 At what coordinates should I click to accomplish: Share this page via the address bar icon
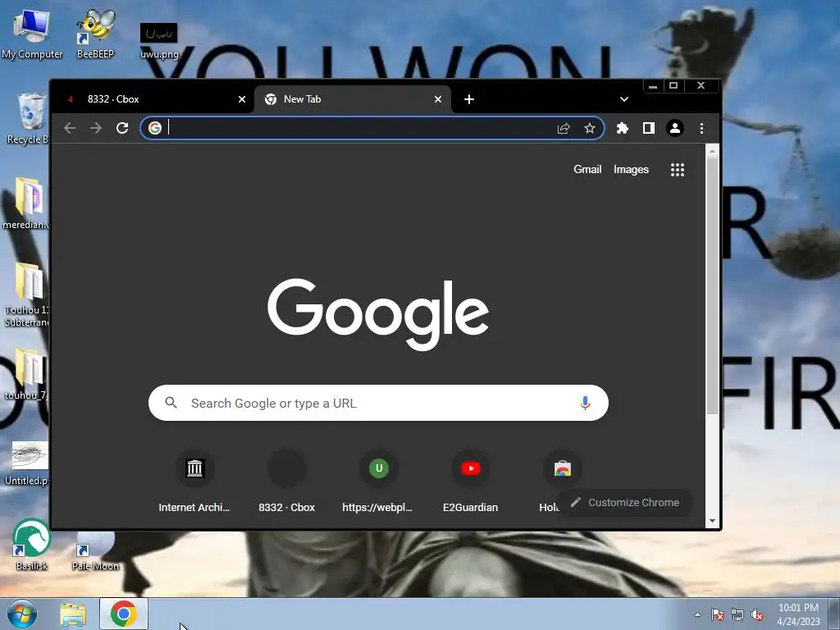click(564, 129)
